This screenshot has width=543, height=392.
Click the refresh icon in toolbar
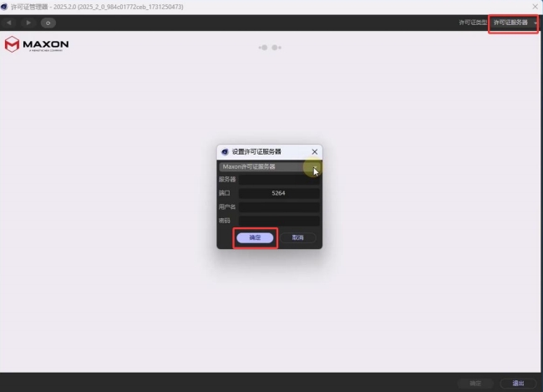pos(48,23)
